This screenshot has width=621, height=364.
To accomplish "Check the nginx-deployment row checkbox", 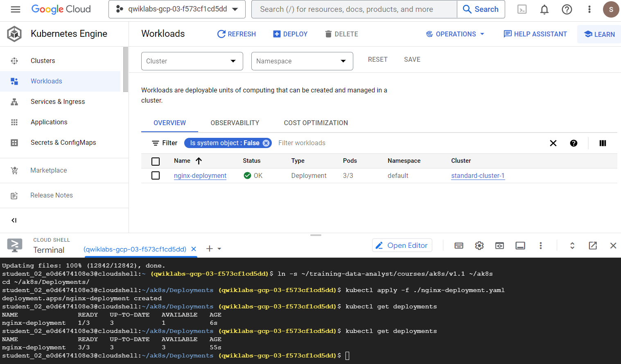I will pos(156,175).
